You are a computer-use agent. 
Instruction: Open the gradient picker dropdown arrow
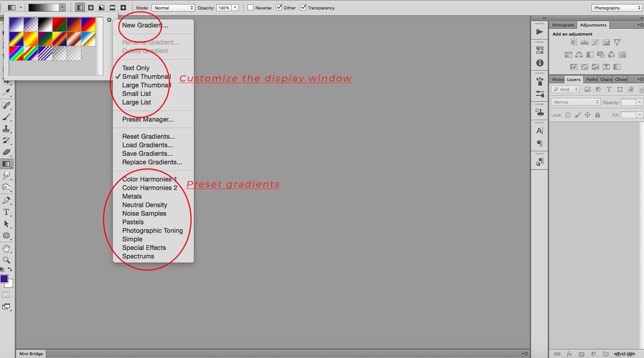point(62,8)
